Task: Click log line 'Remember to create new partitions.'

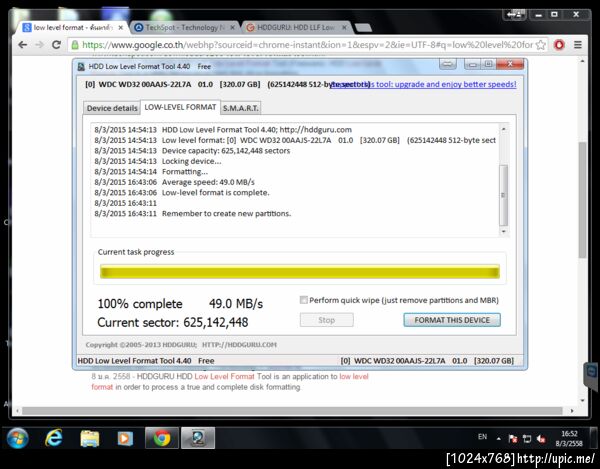Action: (226, 213)
